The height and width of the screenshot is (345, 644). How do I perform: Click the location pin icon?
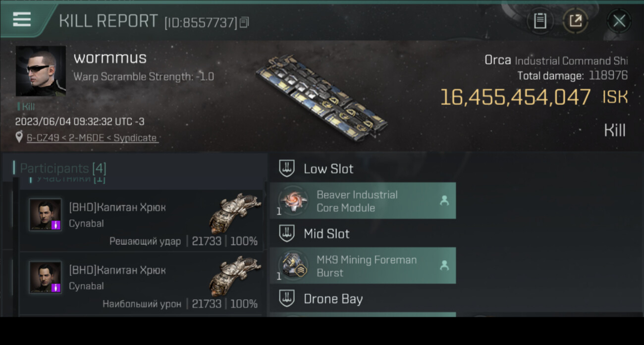click(x=19, y=138)
